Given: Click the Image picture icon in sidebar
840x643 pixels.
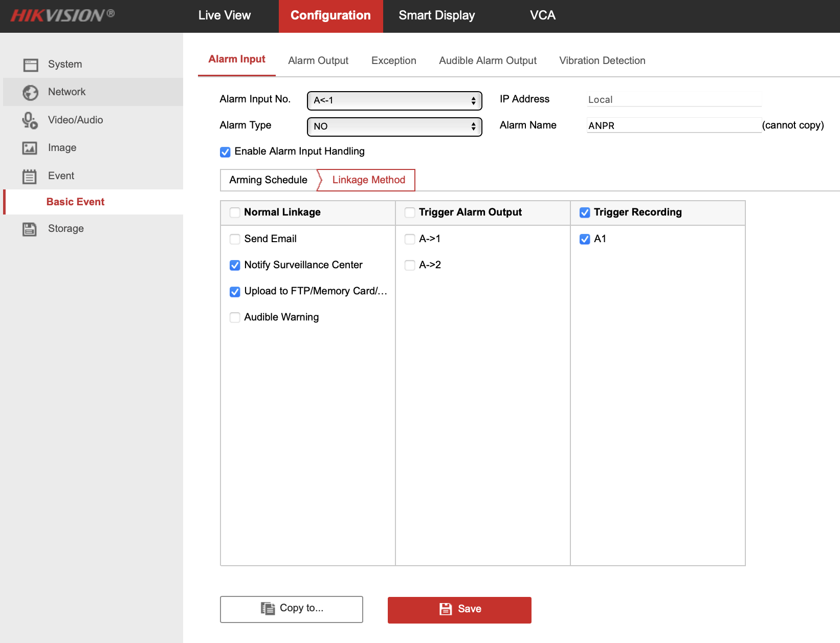Looking at the screenshot, I should pyautogui.click(x=30, y=148).
